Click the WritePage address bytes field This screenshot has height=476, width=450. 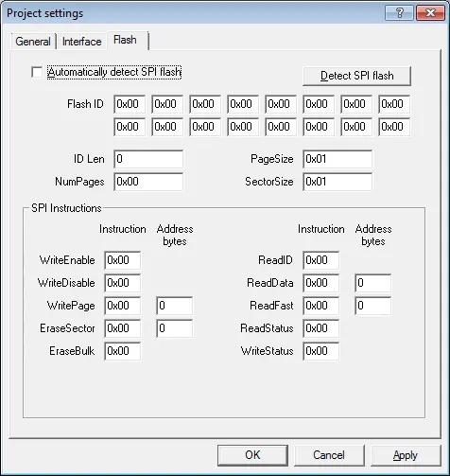pyautogui.click(x=174, y=306)
